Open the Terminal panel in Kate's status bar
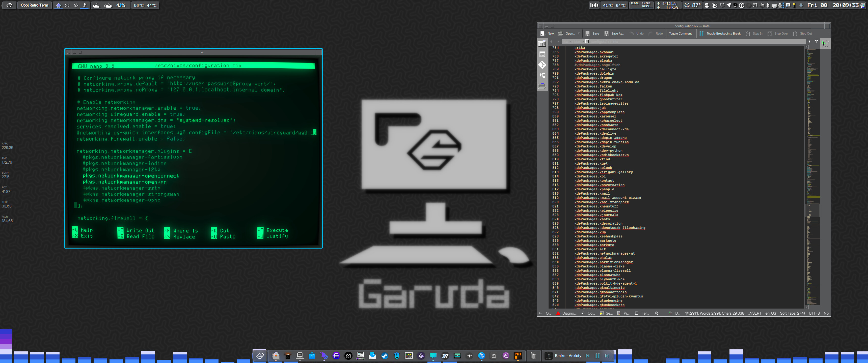Screen dimensions: 868x363 point(642,313)
